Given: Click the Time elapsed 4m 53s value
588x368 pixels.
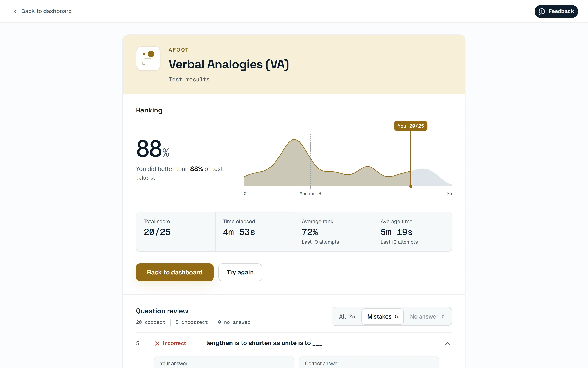Looking at the screenshot, I should pos(239,232).
